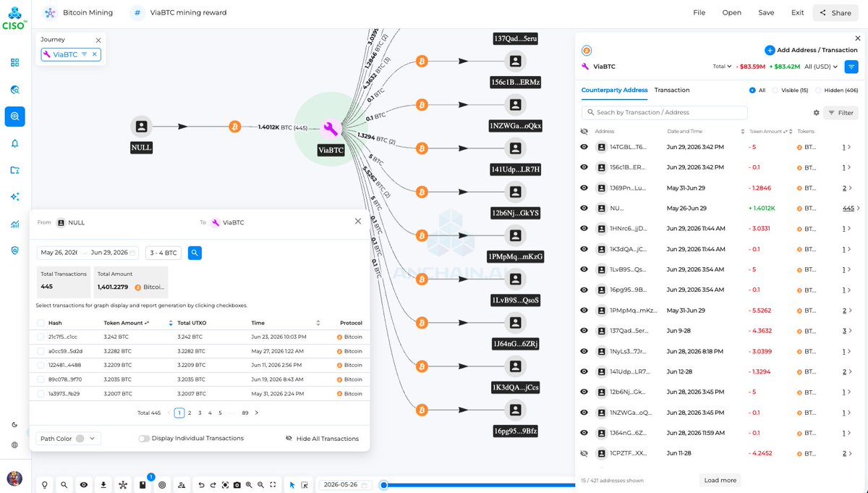Click the Share button
The image size is (868, 493).
point(835,12)
